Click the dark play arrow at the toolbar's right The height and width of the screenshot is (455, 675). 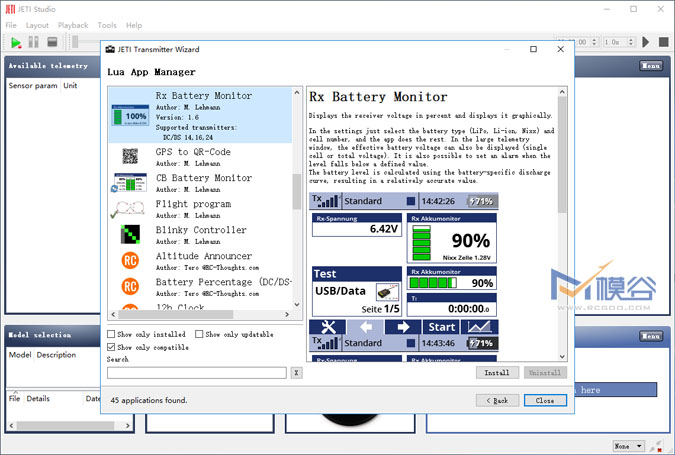646,42
